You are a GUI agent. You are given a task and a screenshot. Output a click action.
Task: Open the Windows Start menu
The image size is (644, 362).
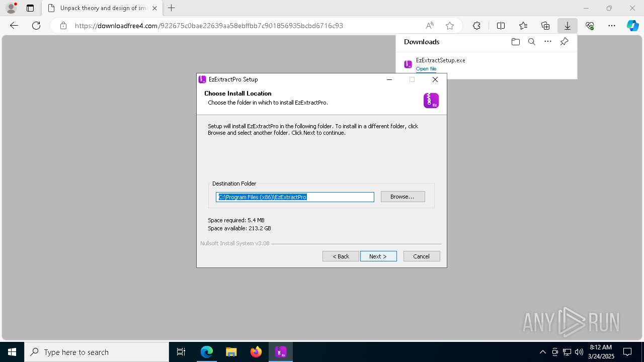coord(12,352)
